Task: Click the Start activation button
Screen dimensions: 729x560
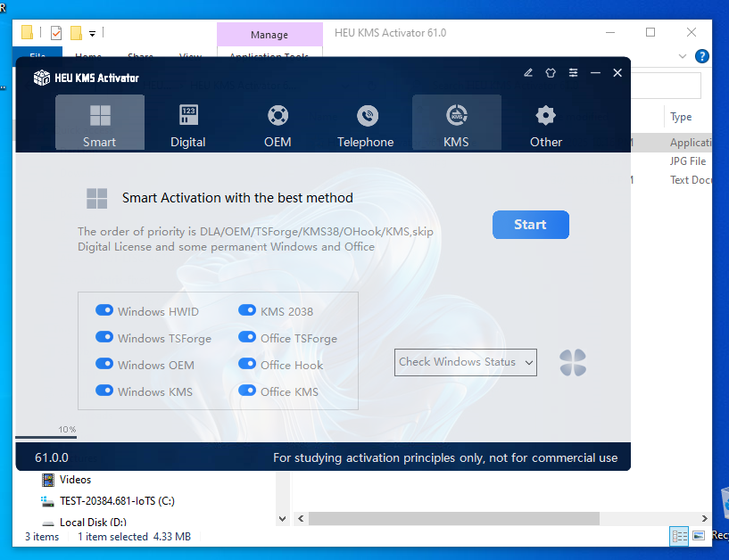Action: [531, 225]
